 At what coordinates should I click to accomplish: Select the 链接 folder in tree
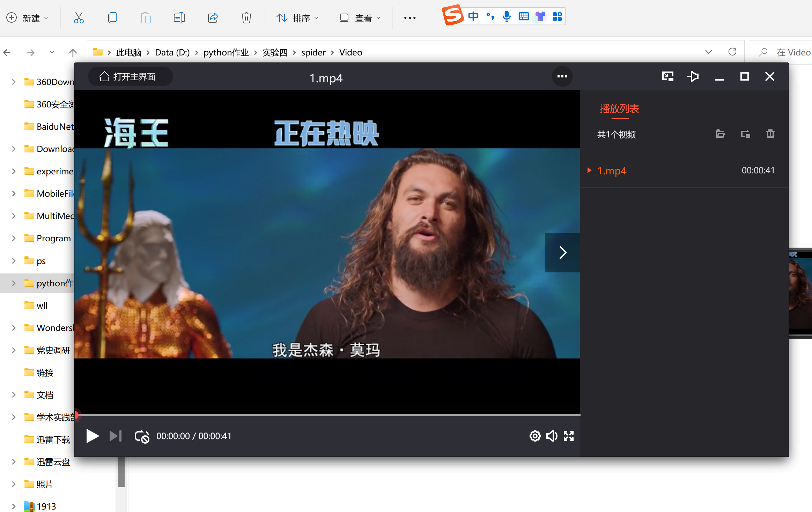[x=39, y=372]
